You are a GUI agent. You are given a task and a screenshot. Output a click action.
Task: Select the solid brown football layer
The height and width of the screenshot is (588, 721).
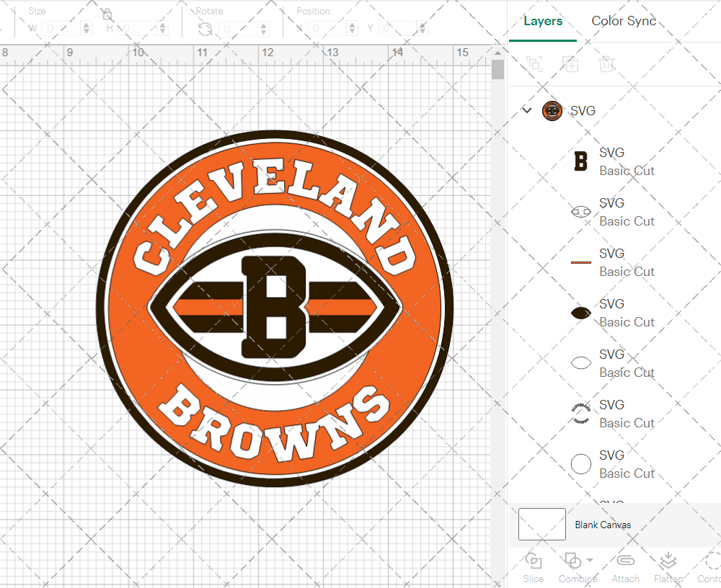[580, 313]
